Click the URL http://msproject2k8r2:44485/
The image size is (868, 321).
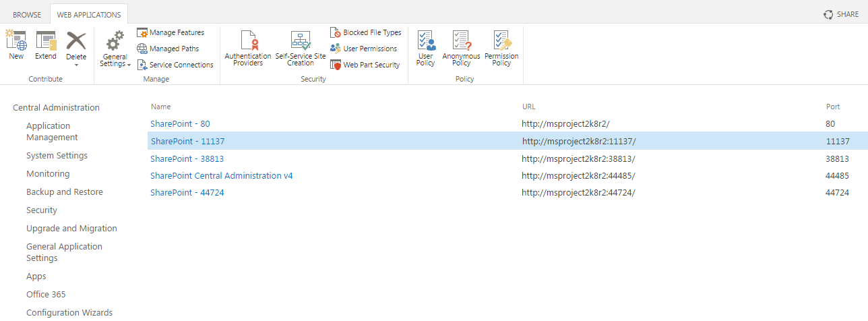578,175
